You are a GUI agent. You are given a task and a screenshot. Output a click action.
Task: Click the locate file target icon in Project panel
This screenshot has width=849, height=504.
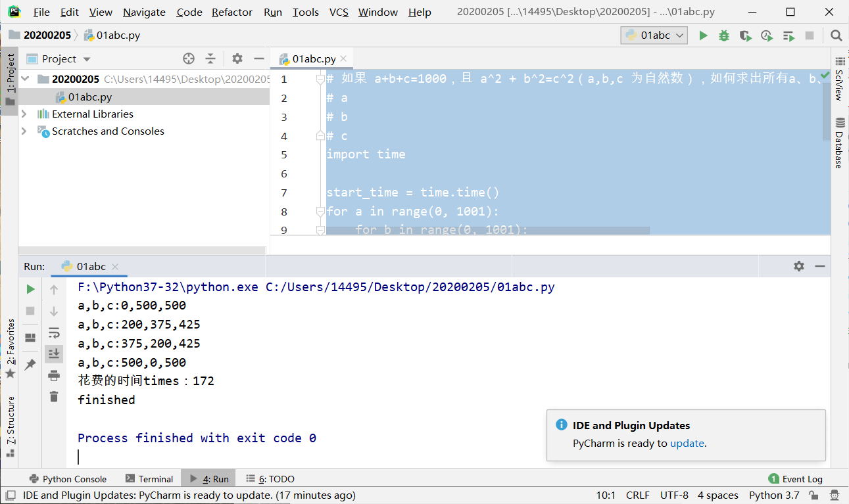tap(189, 58)
